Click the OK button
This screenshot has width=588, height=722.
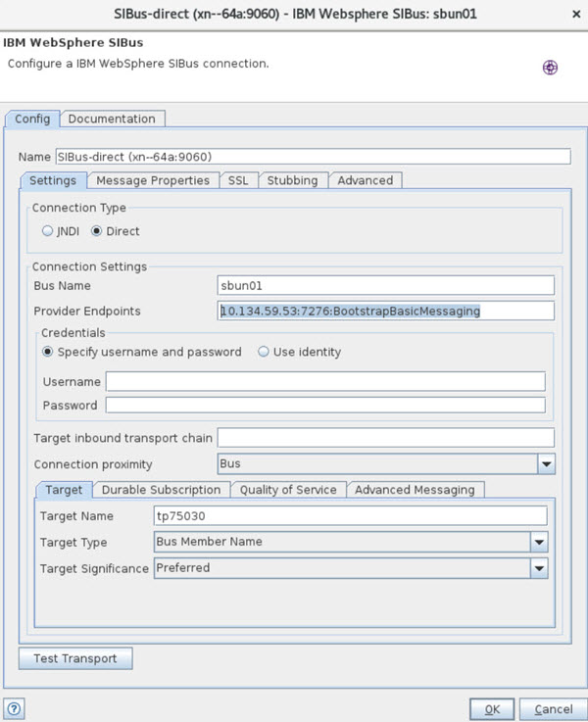[x=492, y=708]
